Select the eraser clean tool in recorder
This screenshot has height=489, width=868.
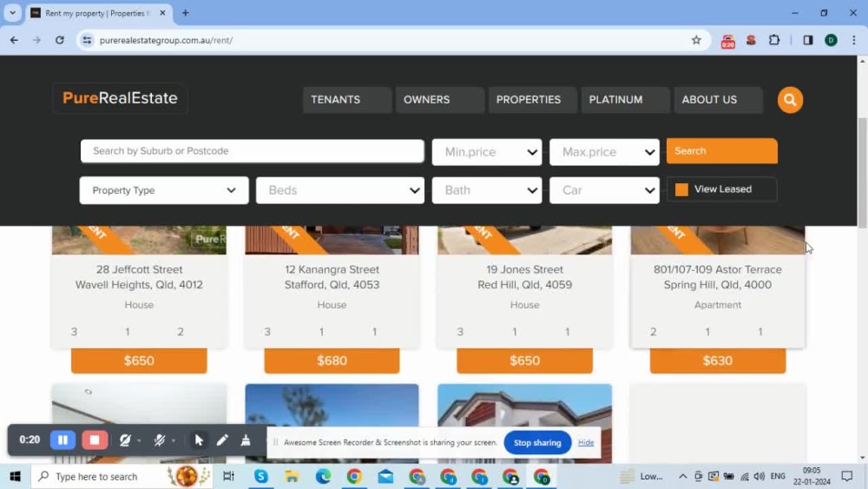point(246,439)
